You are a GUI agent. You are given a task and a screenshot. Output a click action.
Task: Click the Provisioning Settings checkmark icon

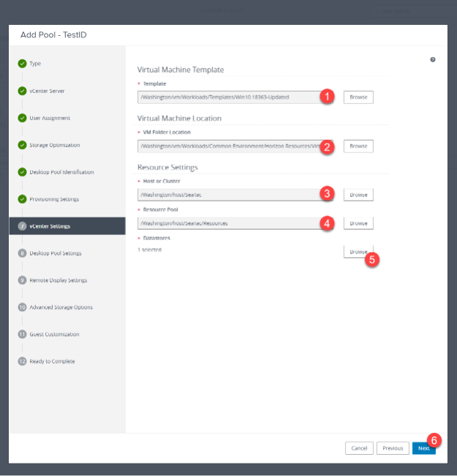click(22, 199)
